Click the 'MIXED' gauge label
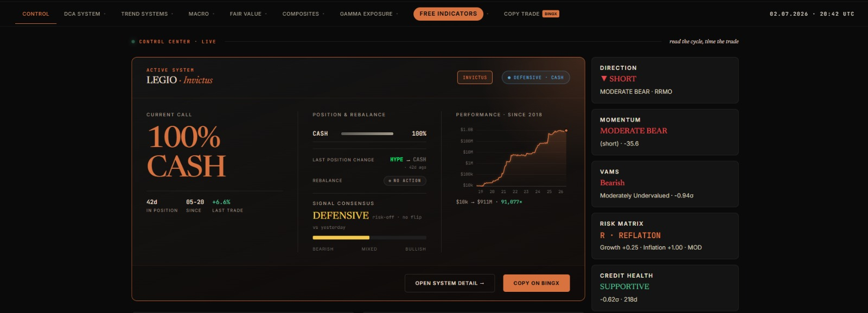This screenshot has height=313, width=868. [369, 249]
